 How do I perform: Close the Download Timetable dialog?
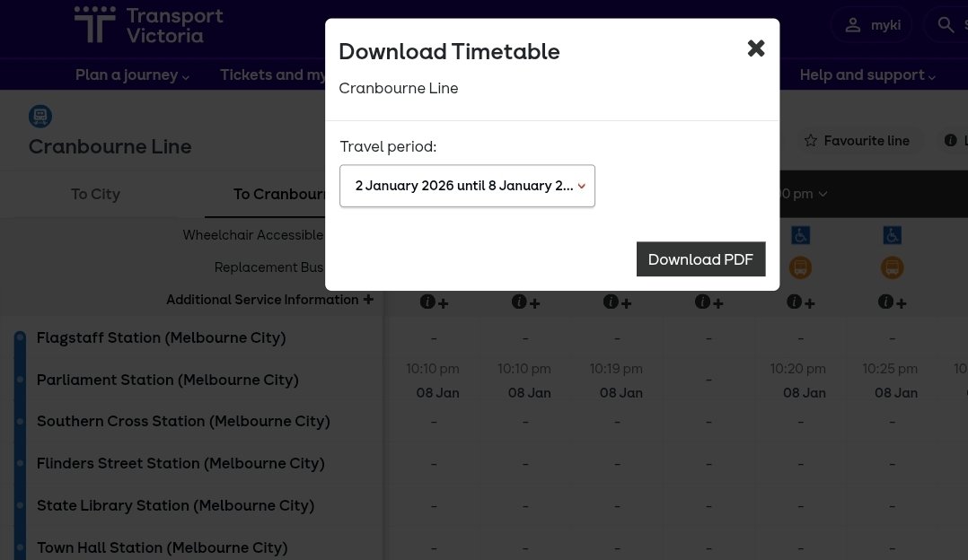tap(755, 48)
